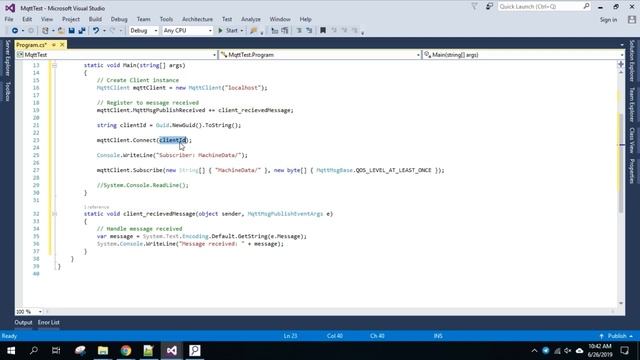The width and height of the screenshot is (640, 360).
Task: Collapse the client_recievedMessage method outlining region
Action: (54, 214)
